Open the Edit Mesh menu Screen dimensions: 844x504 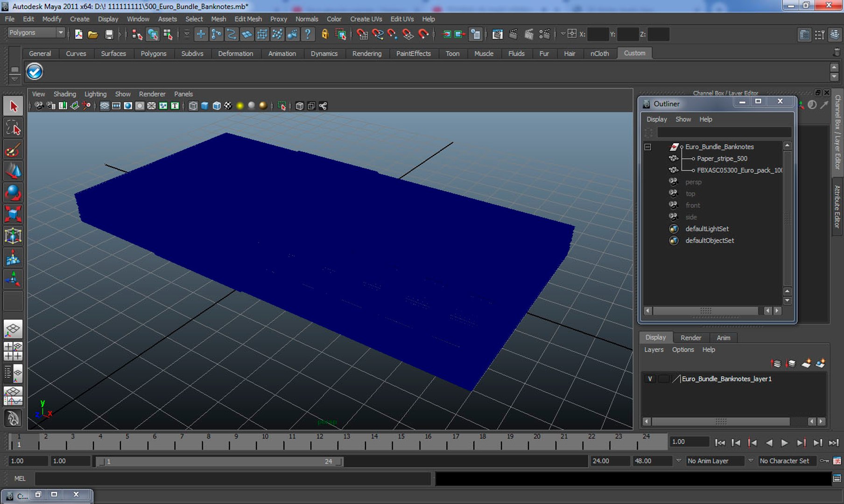coord(248,19)
